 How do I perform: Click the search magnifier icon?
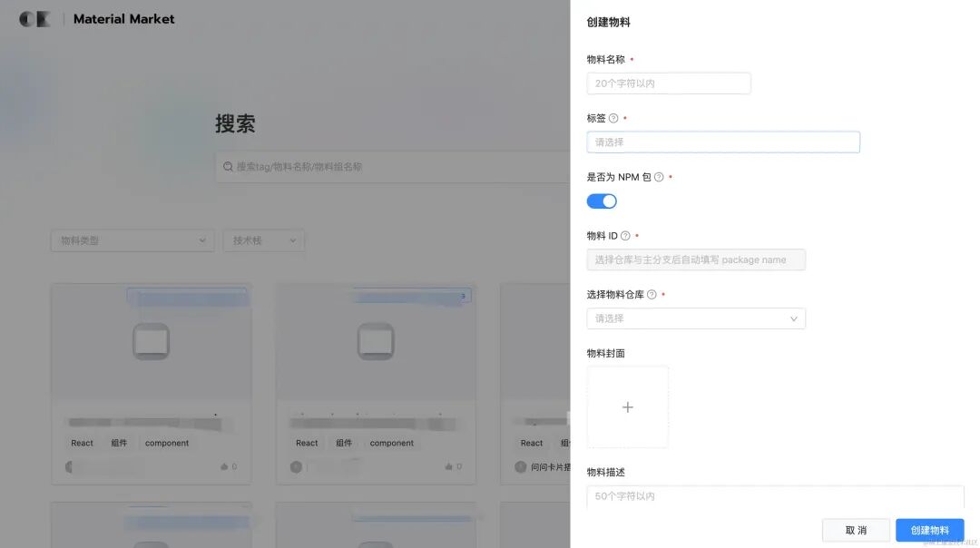coord(228,167)
